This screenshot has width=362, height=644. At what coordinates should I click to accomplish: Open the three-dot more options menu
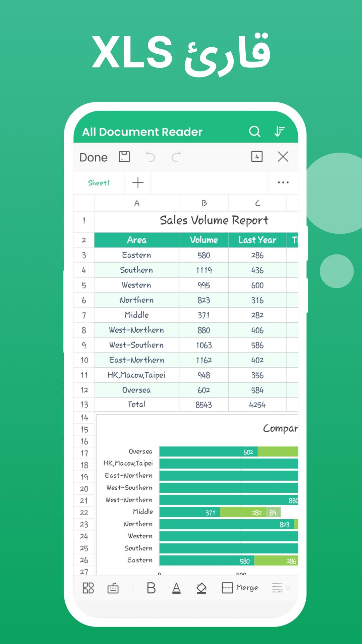coord(283,183)
